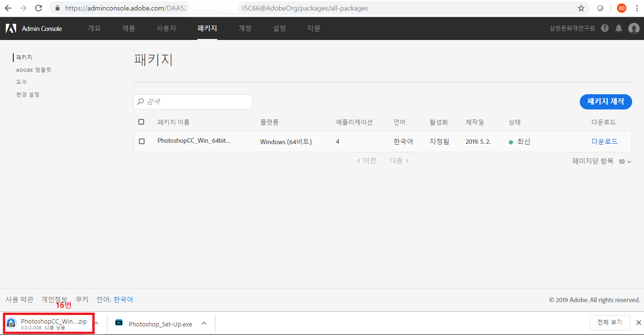
Task: Click the 지정됨 activation cell
Action: tap(439, 142)
